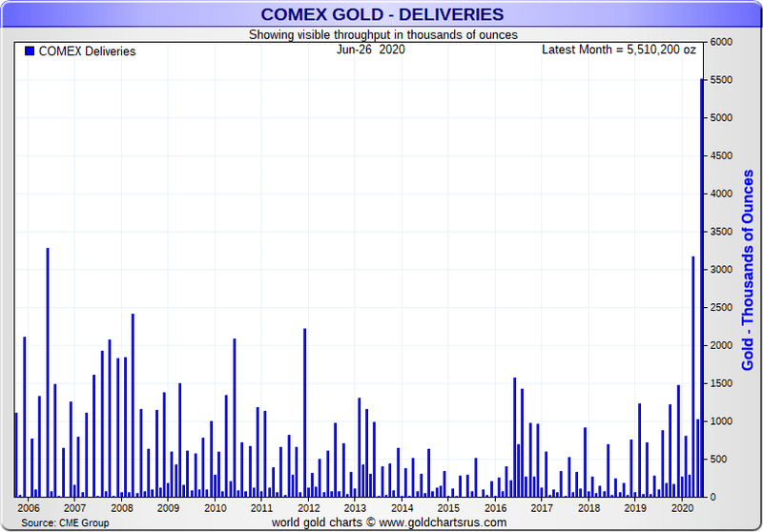Click the 2006 x-axis year label
The height and width of the screenshot is (532, 763).
point(29,508)
